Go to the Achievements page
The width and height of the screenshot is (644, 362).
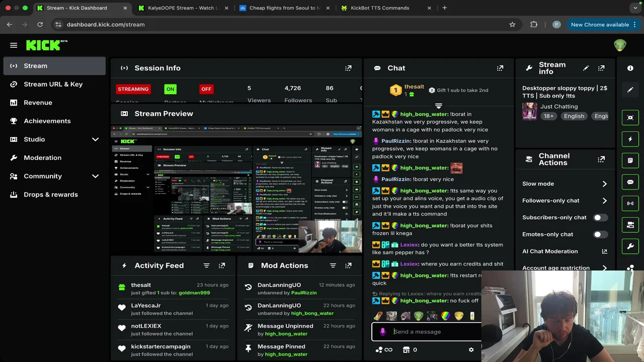click(x=54, y=121)
